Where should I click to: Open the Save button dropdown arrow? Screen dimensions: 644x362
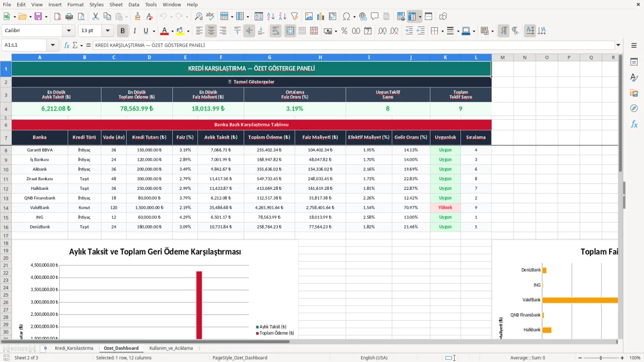(46, 17)
